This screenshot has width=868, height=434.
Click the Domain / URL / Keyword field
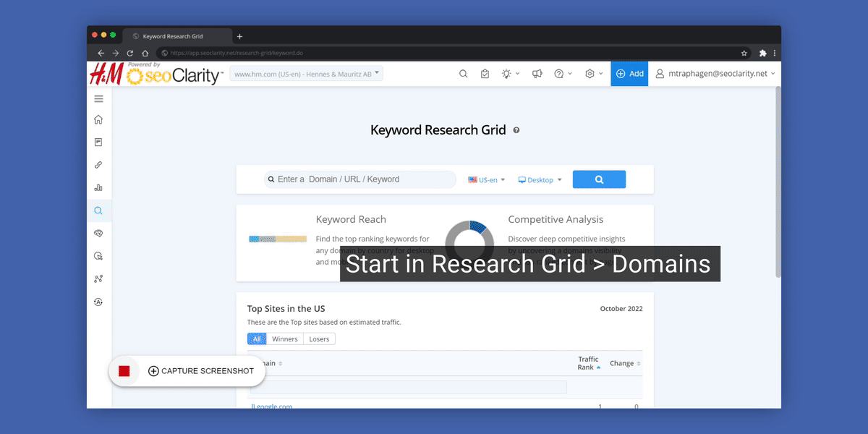(362, 179)
